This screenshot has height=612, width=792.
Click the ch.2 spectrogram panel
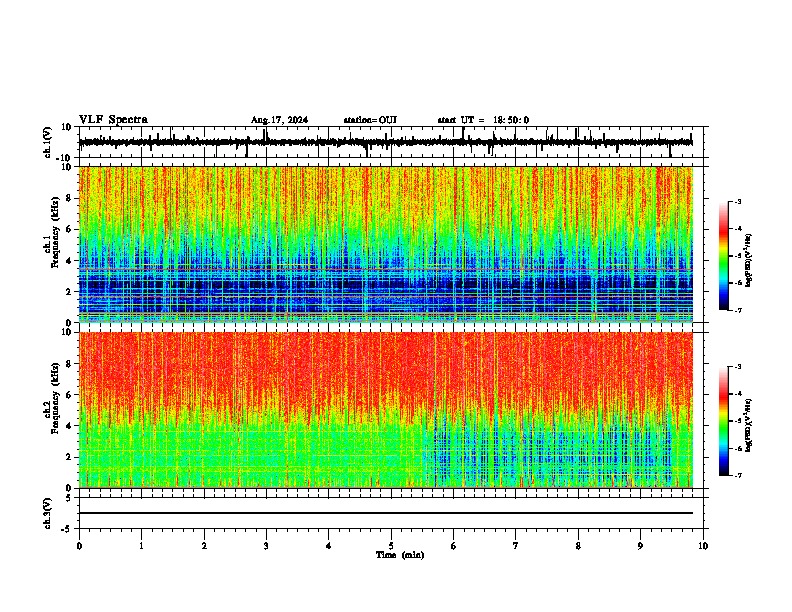[x=386, y=410]
